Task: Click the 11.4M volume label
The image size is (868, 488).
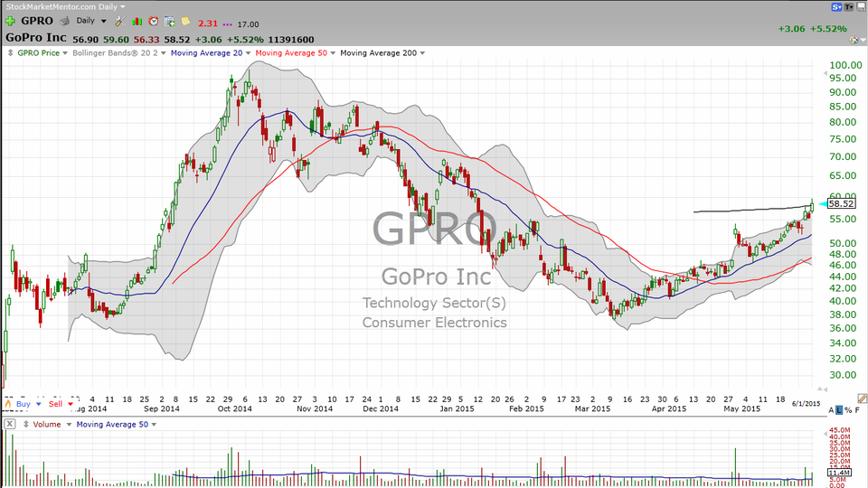Action: click(x=839, y=473)
